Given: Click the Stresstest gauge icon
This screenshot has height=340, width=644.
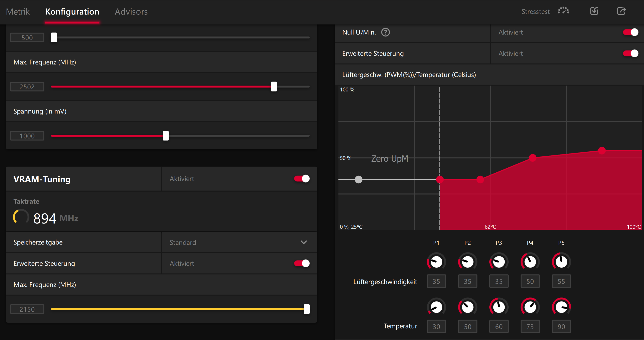Looking at the screenshot, I should pyautogui.click(x=563, y=11).
